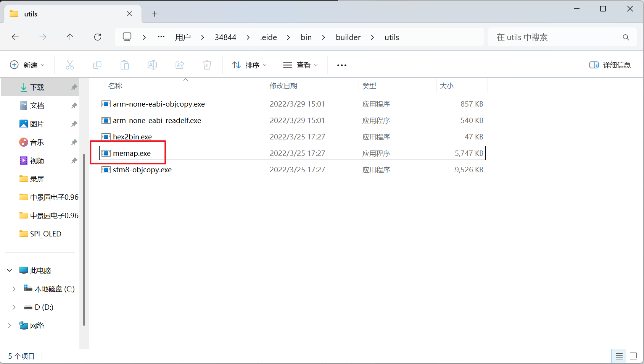This screenshot has width=644, height=364.
Task: Open the See more toolbar options
Action: (x=342, y=65)
